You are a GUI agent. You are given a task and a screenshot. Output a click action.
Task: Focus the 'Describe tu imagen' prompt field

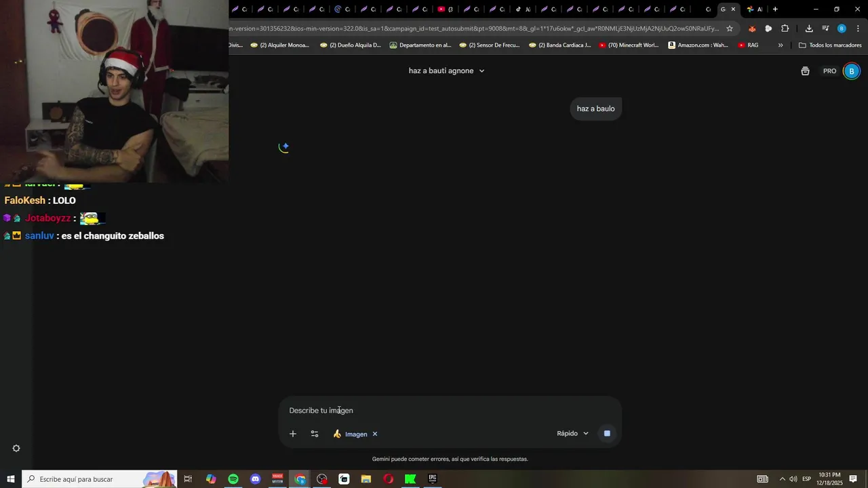click(450, 410)
